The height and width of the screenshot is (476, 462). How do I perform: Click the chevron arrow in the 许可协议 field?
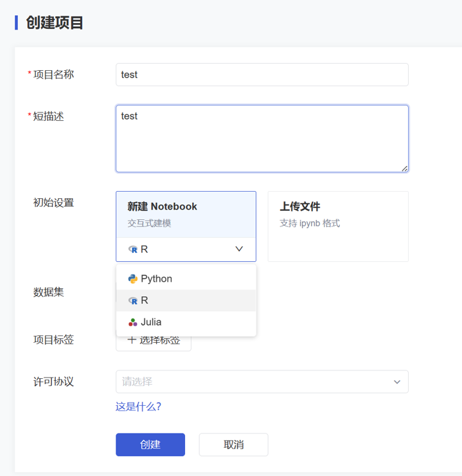pos(396,382)
